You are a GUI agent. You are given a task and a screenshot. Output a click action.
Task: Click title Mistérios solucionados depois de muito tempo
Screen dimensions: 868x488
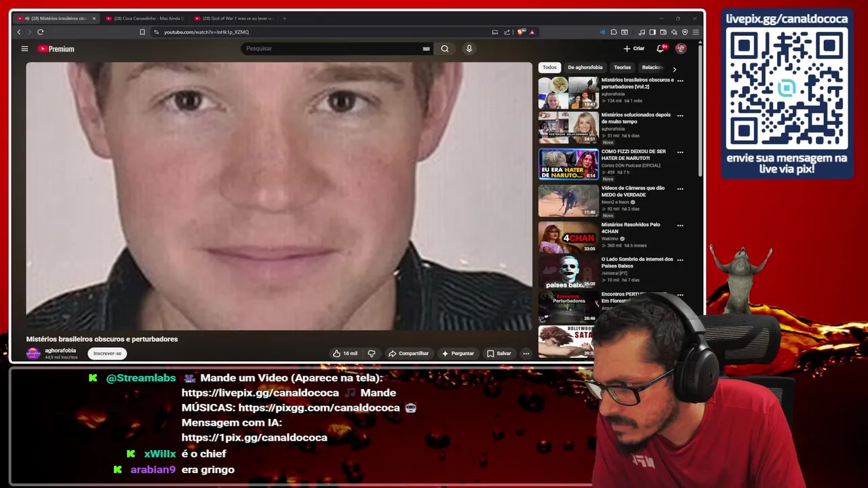[636, 118]
